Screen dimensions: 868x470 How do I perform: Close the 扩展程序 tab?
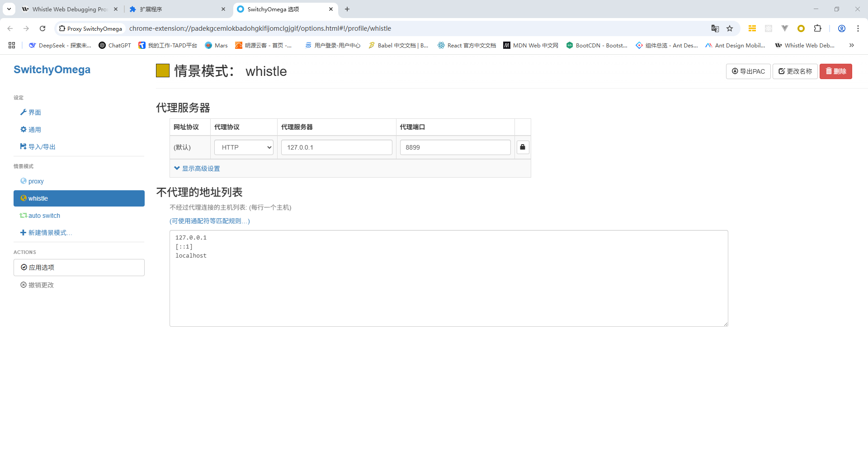pyautogui.click(x=223, y=9)
